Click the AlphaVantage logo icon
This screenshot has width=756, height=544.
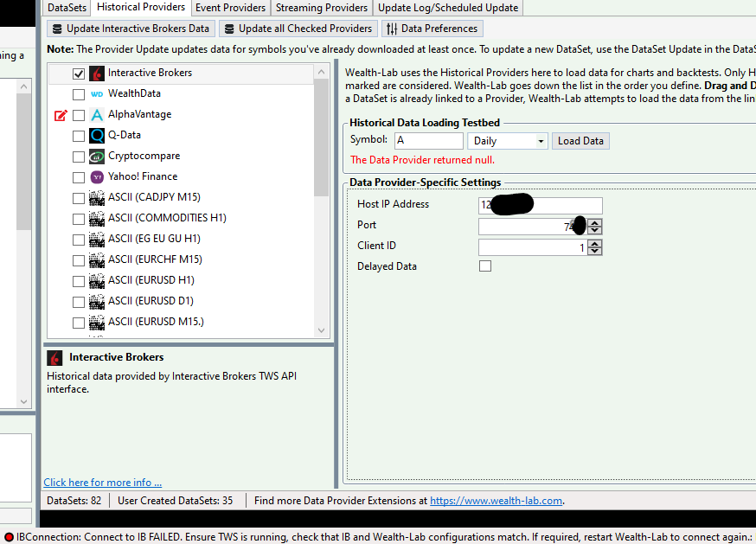coord(97,115)
